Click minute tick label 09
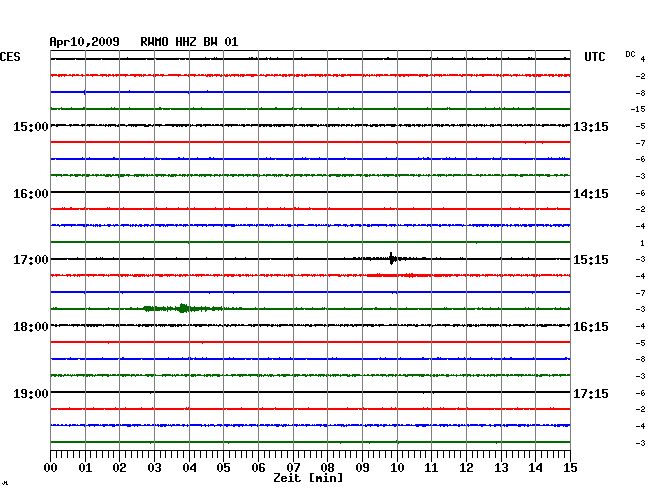The image size is (650, 494). [x=362, y=468]
